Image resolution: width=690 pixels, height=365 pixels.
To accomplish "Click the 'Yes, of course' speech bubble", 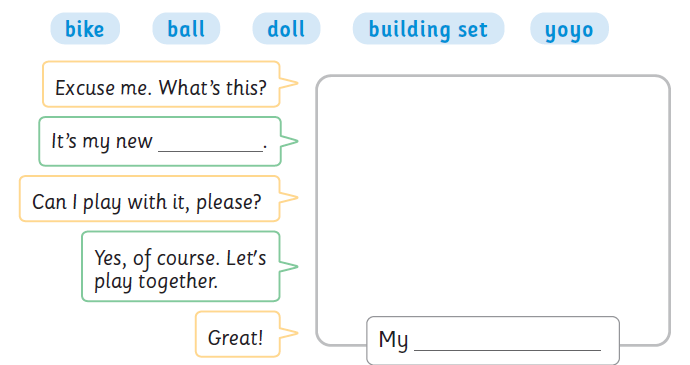I will coord(180,266).
